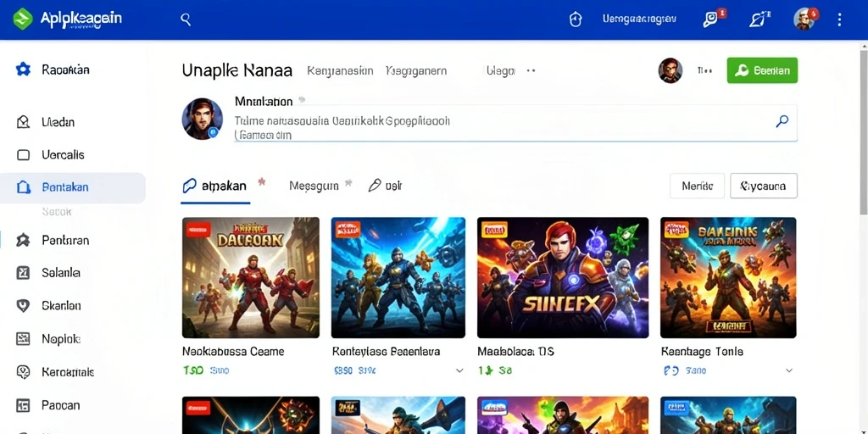Click the Sabok sub-item under Bentakan
868x434 pixels.
[57, 211]
